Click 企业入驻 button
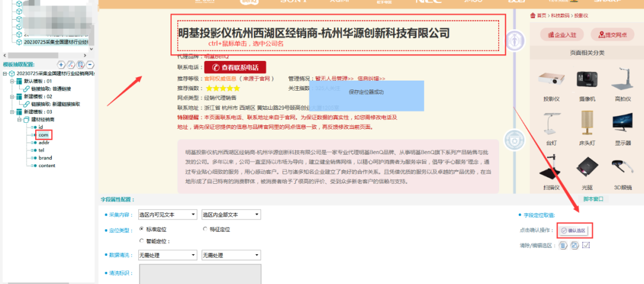 pos(562,35)
